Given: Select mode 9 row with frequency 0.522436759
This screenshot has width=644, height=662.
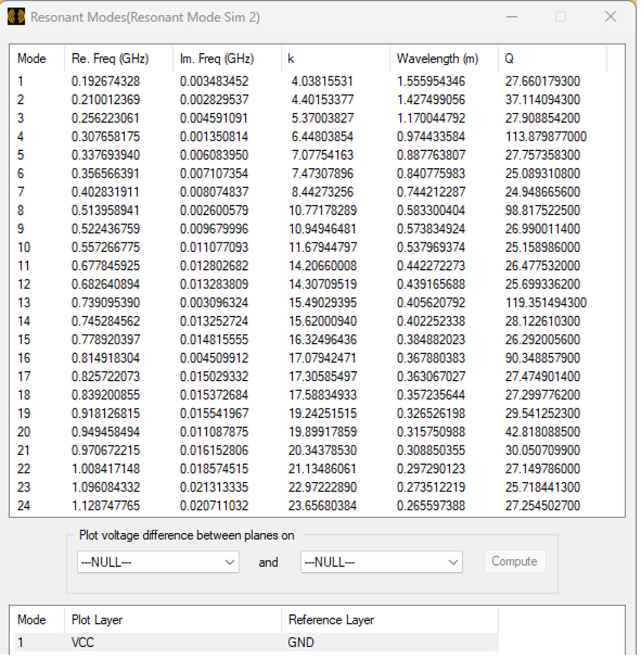Looking at the screenshot, I should point(310,229).
